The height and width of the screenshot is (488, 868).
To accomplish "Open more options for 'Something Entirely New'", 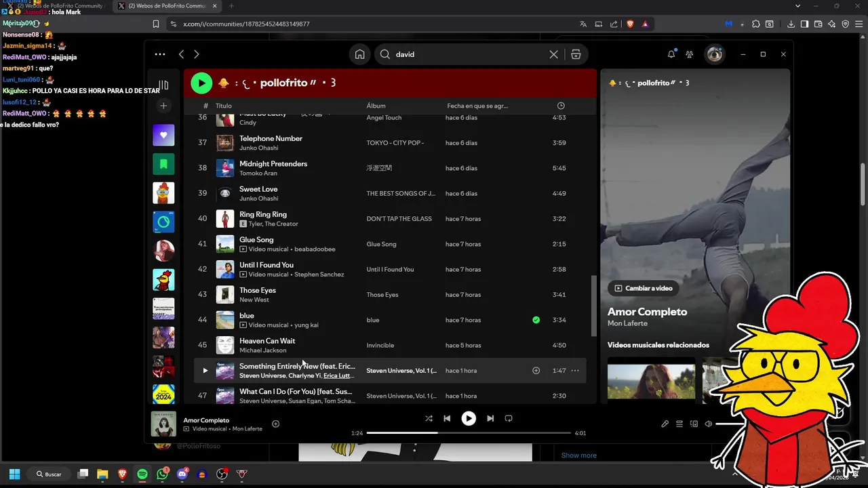I will 575,371.
